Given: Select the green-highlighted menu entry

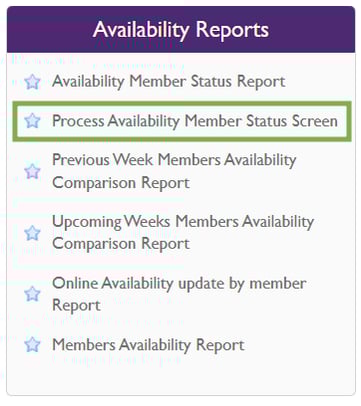Looking at the screenshot, I should [x=182, y=121].
